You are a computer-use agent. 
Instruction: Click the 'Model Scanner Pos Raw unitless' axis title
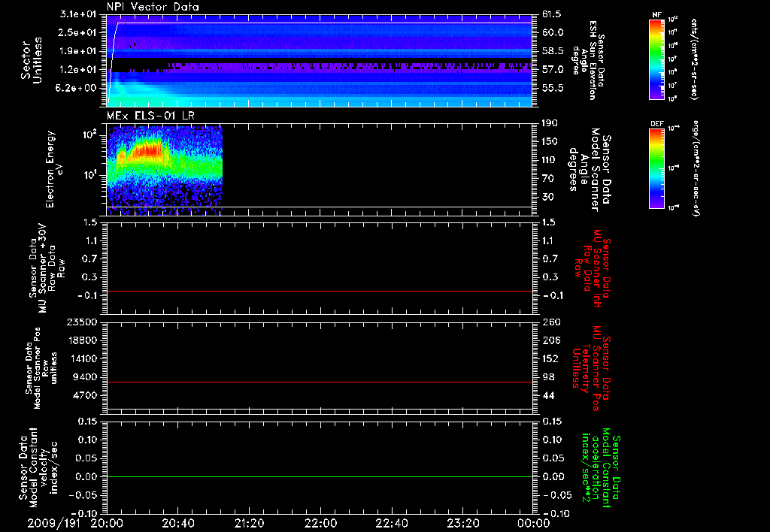click(41, 368)
